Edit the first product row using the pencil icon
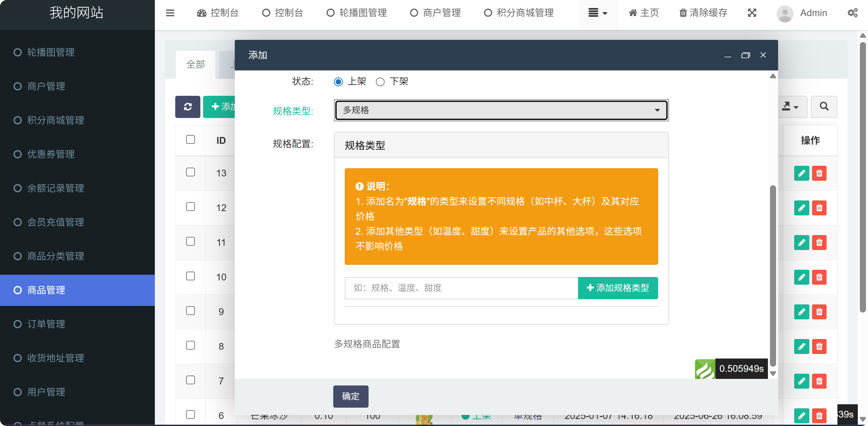The image size is (868, 426). 802,173
